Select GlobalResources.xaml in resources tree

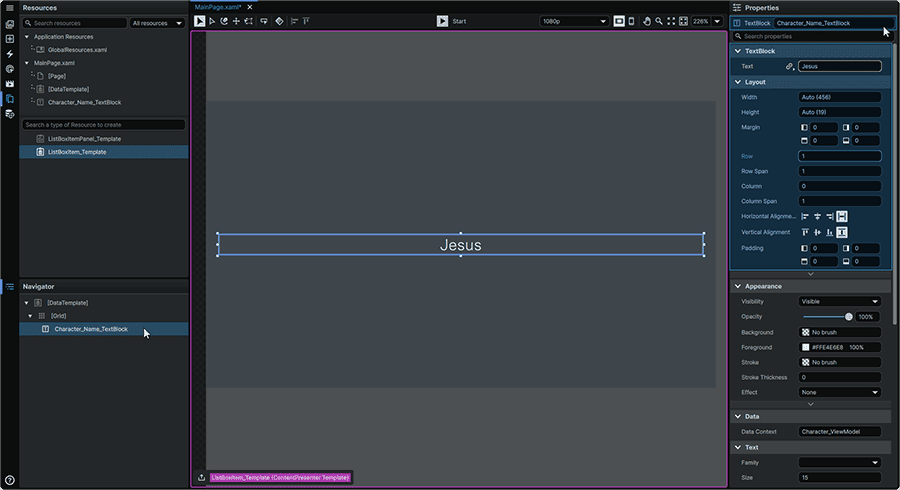coord(77,50)
